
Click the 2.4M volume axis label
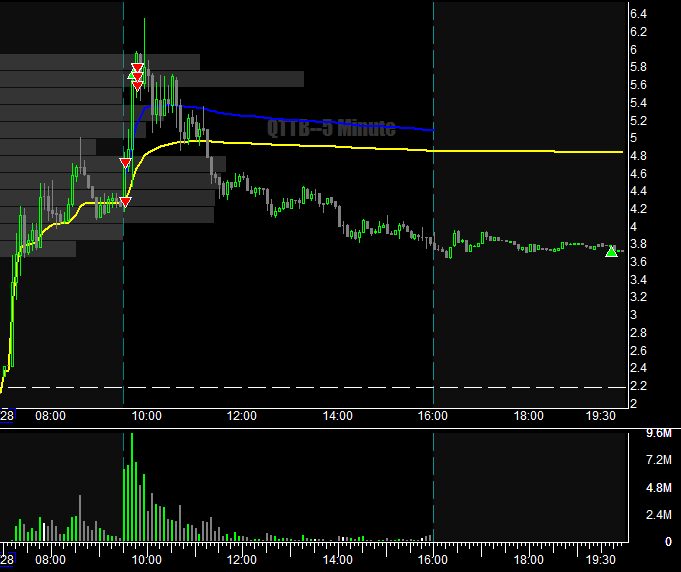click(x=659, y=515)
